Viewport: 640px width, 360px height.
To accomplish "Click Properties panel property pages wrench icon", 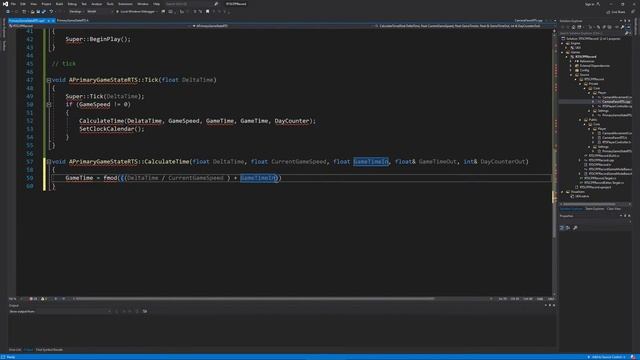I will 575,228.
